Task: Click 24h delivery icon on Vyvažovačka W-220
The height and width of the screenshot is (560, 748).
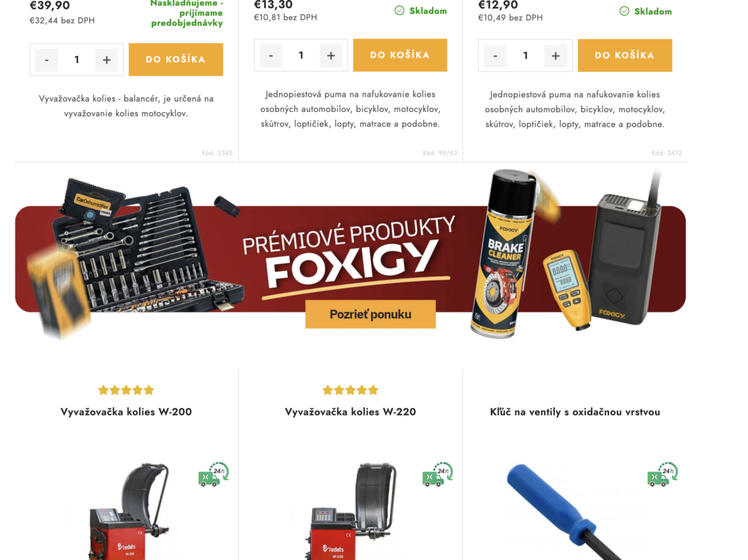Action: (438, 475)
